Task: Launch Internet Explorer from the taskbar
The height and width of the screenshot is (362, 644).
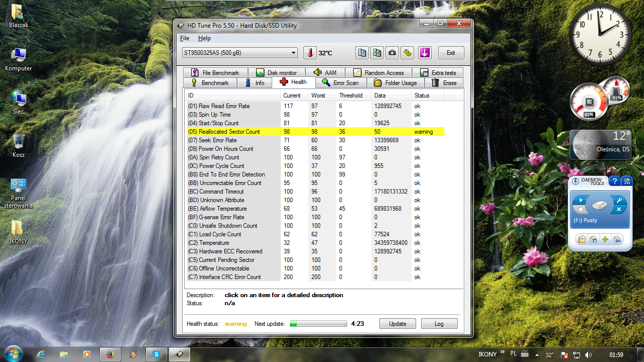Action: click(41, 354)
